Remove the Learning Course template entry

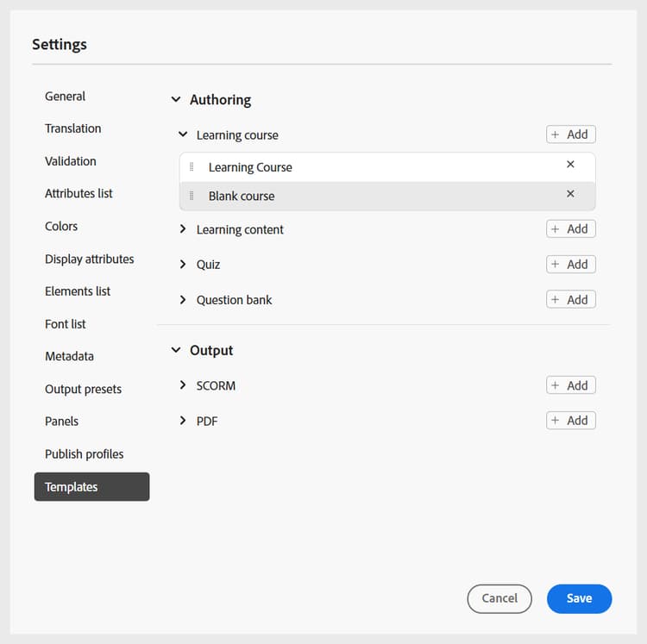click(x=570, y=165)
